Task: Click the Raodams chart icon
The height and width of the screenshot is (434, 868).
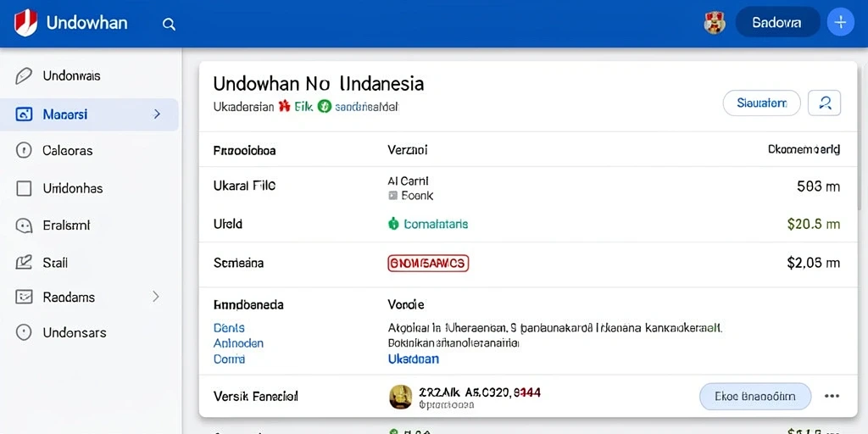Action: (24, 297)
